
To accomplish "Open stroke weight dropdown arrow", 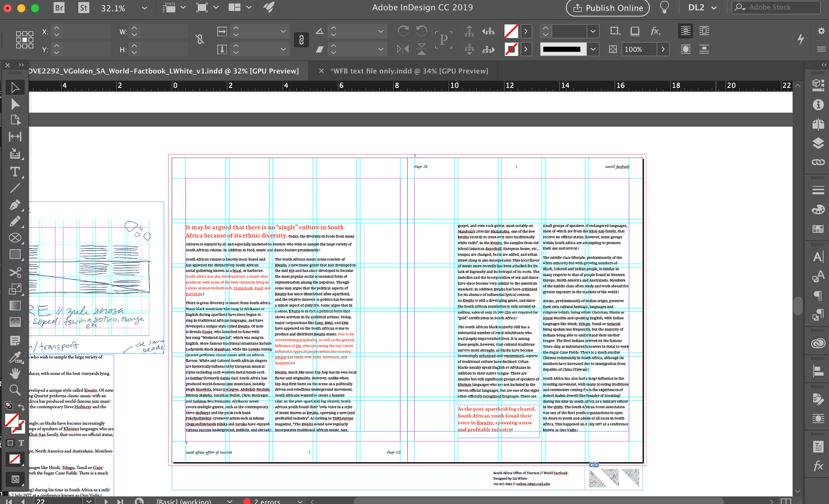I will [593, 31].
